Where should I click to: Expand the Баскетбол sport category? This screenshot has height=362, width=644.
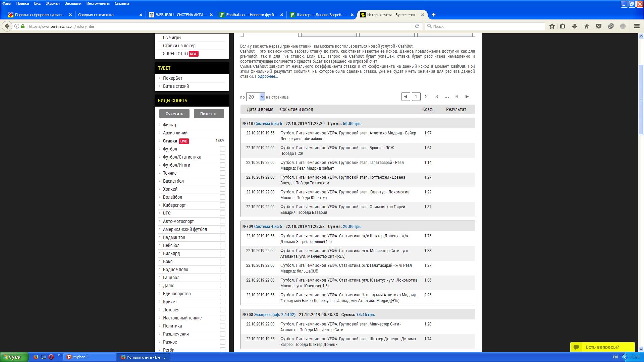173,181
